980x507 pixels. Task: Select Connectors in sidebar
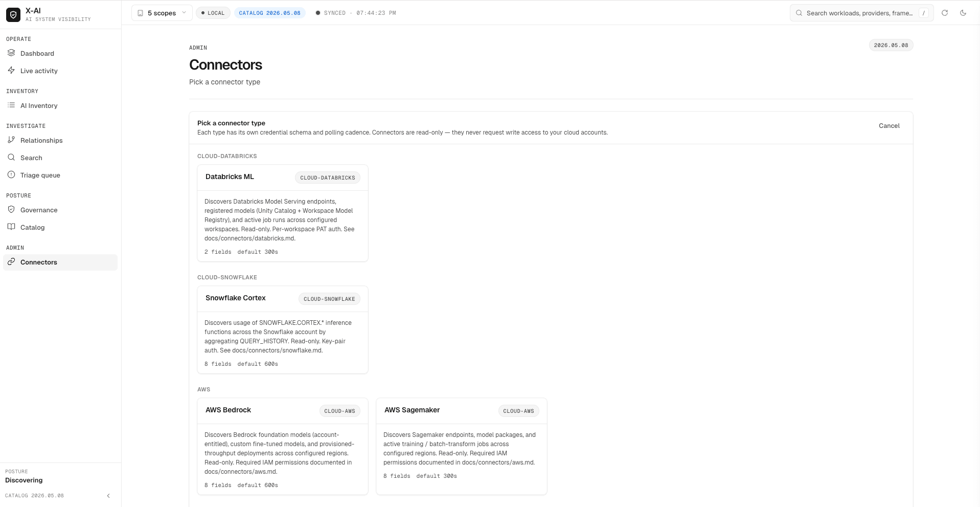coord(60,262)
